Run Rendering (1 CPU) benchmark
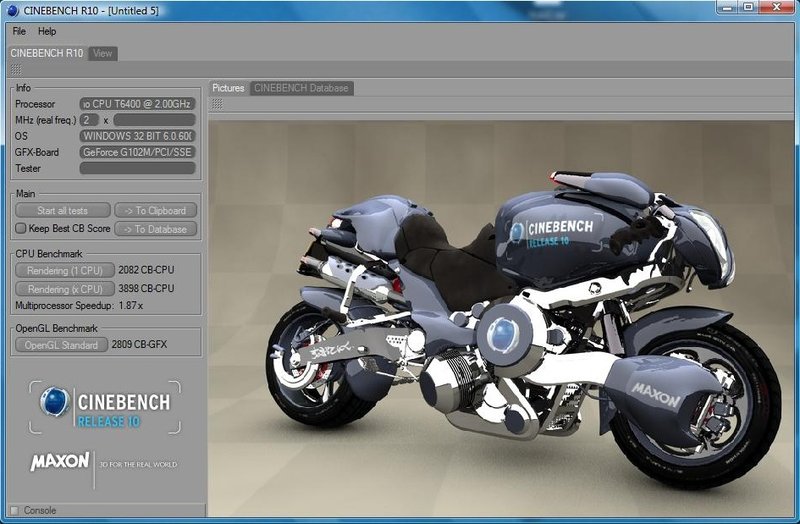 coord(65,270)
